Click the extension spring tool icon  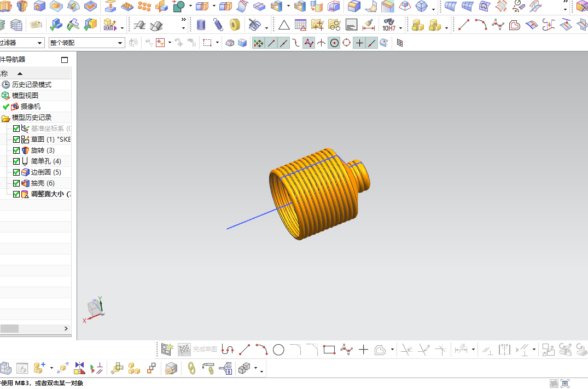218,25
